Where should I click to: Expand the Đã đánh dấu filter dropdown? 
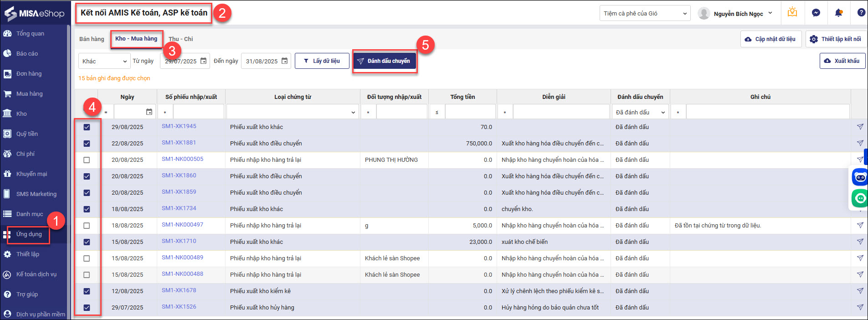(640, 112)
